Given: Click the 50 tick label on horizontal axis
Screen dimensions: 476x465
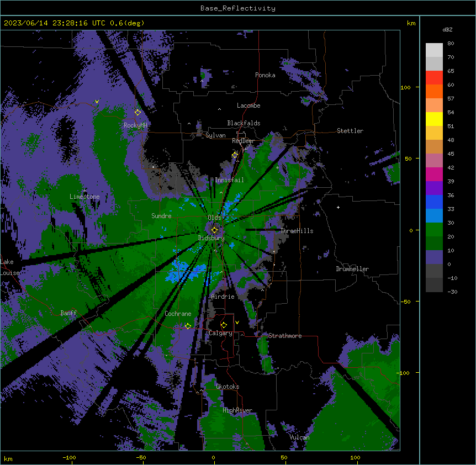Looking at the screenshot, I should [284, 457].
